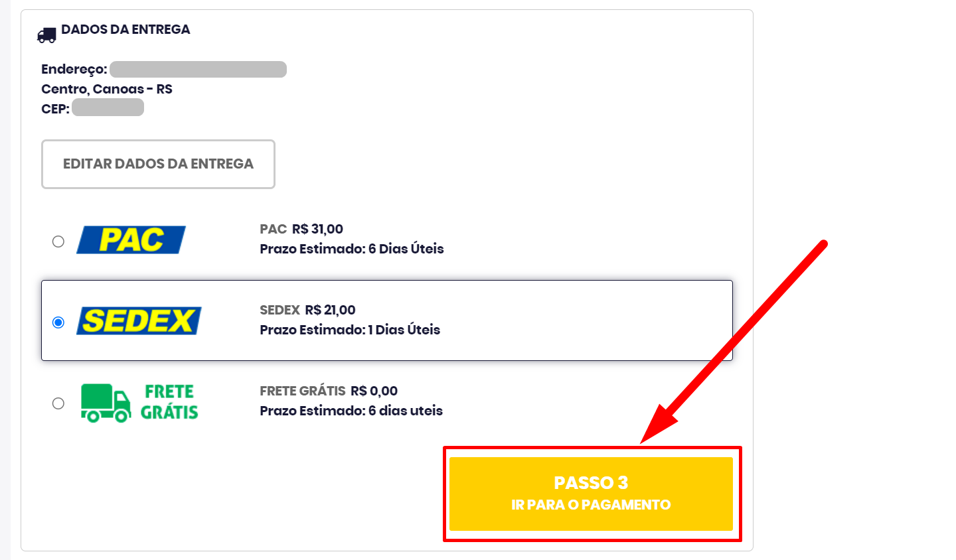Image resolution: width=956 pixels, height=560 pixels.
Task: Click the delivery truck icon beside DADOS DA ENTREGA
Action: [46, 35]
